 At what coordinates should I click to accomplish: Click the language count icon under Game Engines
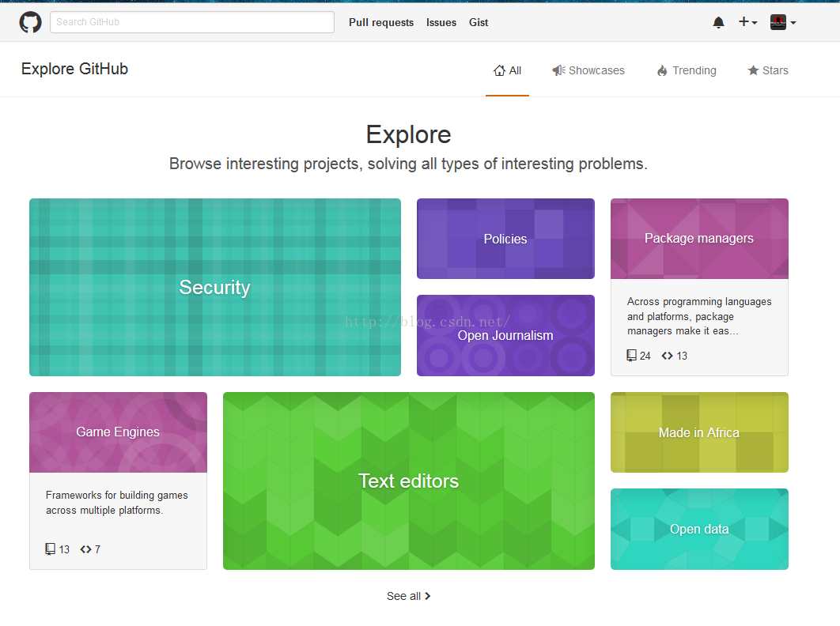click(86, 549)
